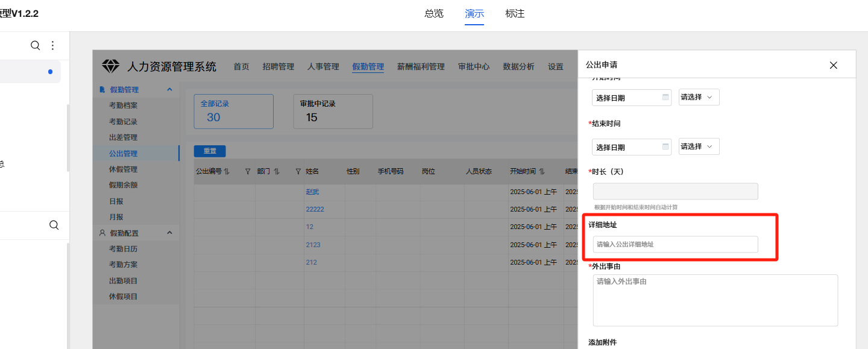Click calendar icon in start date picker
The width and height of the screenshot is (868, 349).
pos(665,97)
